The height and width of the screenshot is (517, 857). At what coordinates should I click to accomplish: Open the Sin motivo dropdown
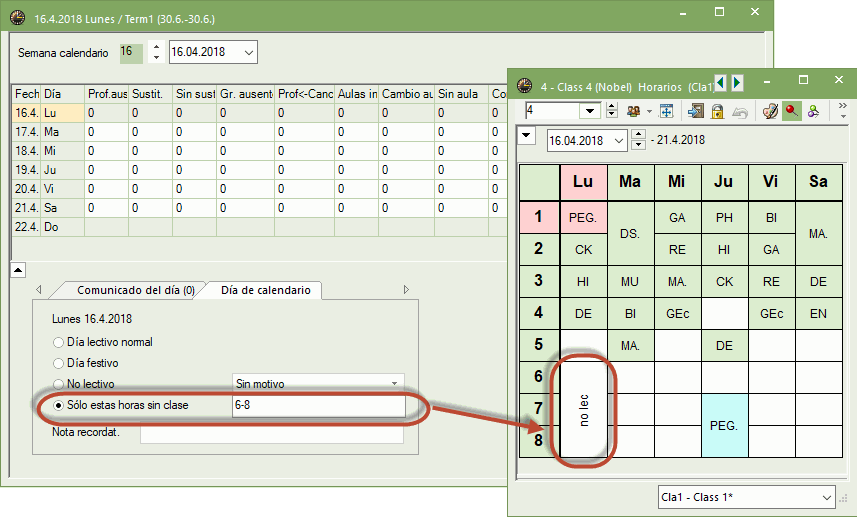click(x=318, y=384)
